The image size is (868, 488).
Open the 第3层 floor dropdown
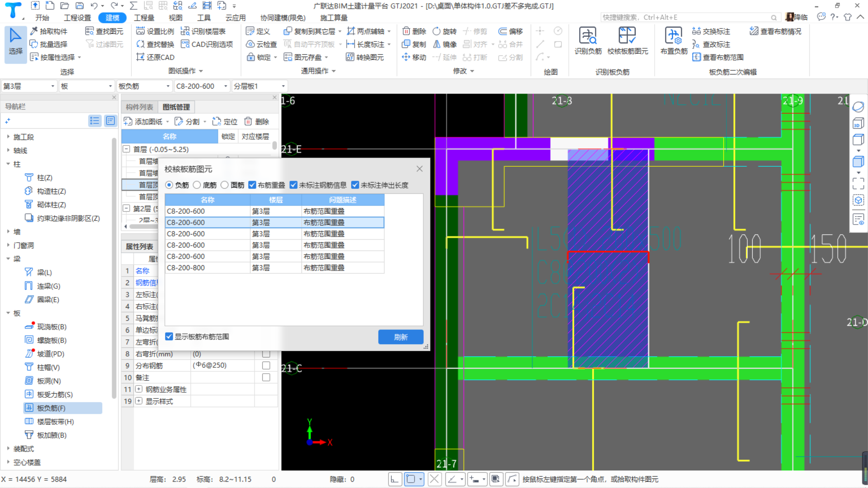[28, 86]
